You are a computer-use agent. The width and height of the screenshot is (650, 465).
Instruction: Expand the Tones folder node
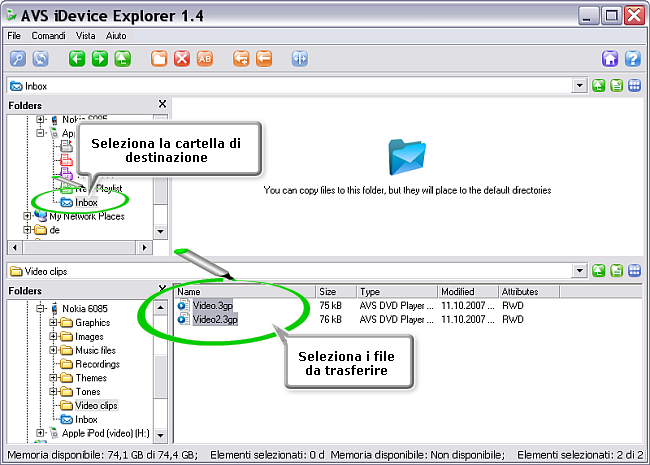tap(53, 392)
